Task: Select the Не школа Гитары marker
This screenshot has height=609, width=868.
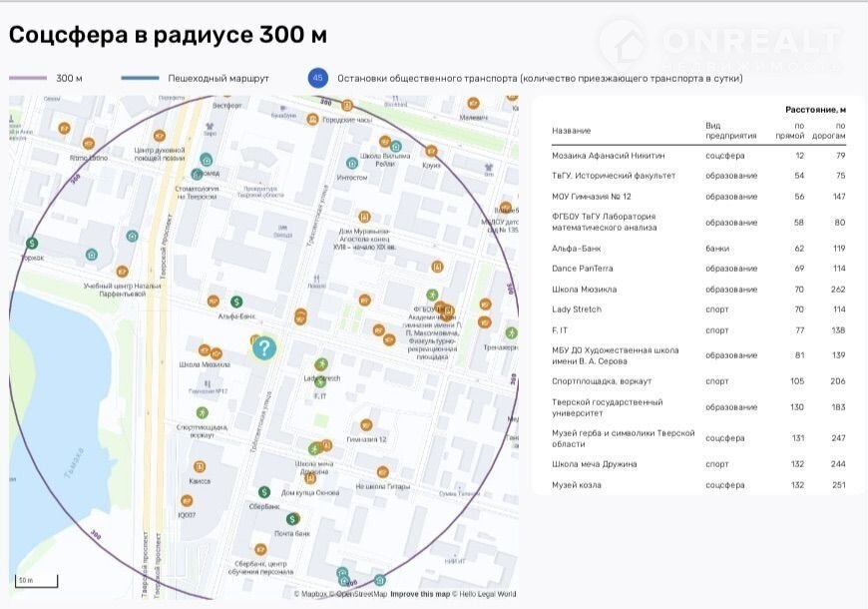Action: (x=382, y=472)
